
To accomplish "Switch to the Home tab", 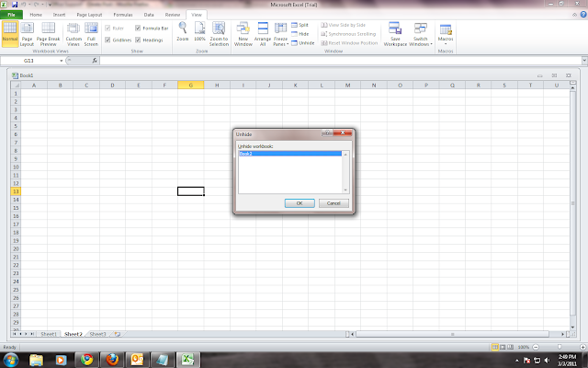I will point(36,15).
